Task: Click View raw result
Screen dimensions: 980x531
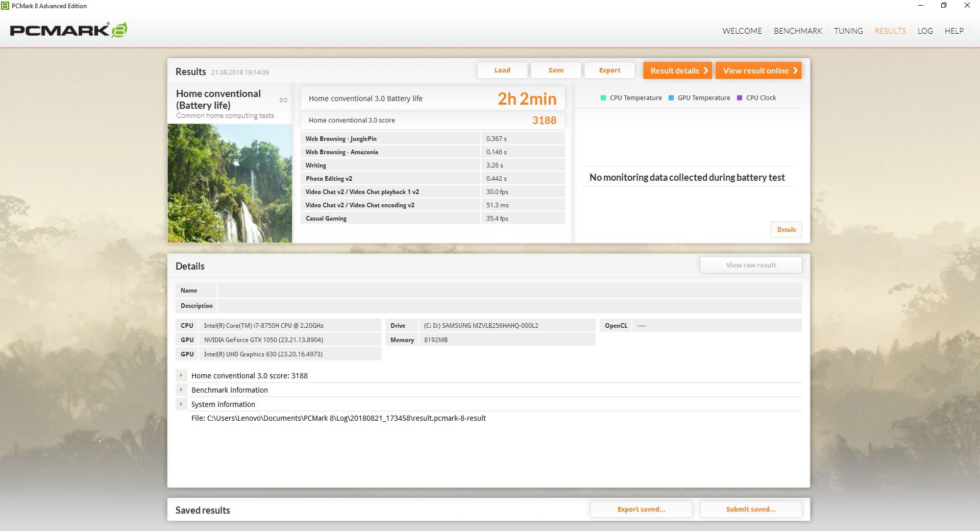Action: 750,264
